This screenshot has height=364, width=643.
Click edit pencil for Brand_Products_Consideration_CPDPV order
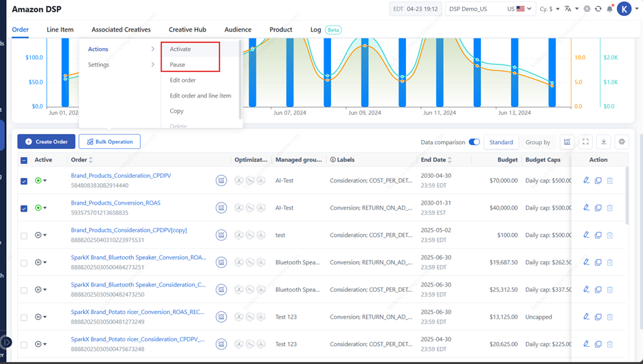586,181
